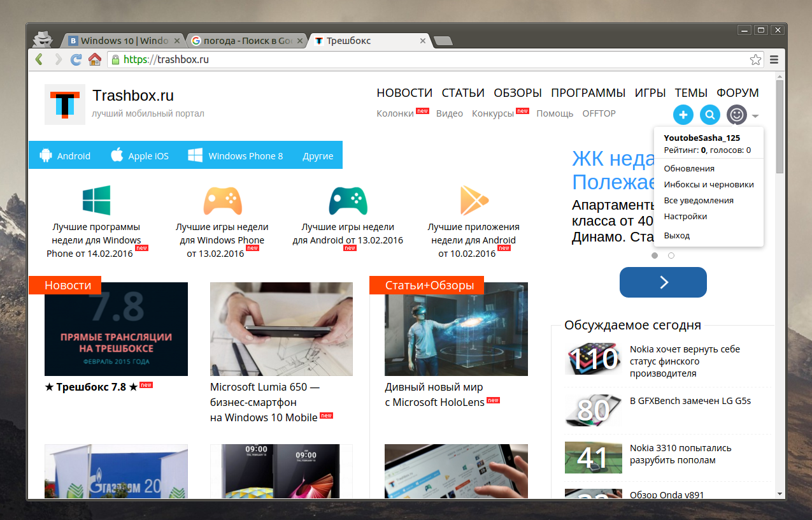Open В GFXBench замечен LG G5s article

tap(690, 401)
